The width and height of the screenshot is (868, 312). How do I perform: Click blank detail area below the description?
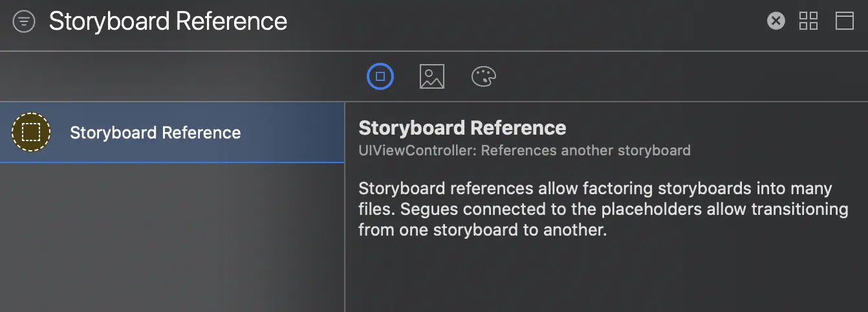coord(605,278)
